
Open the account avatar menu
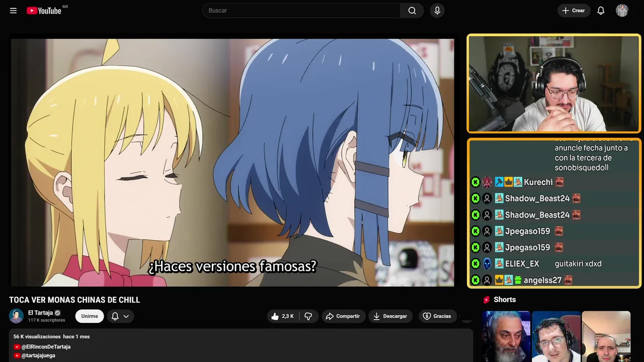(x=622, y=11)
